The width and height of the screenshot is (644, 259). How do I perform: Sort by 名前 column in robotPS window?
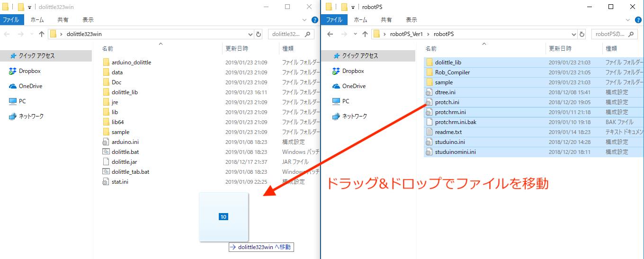click(x=431, y=48)
